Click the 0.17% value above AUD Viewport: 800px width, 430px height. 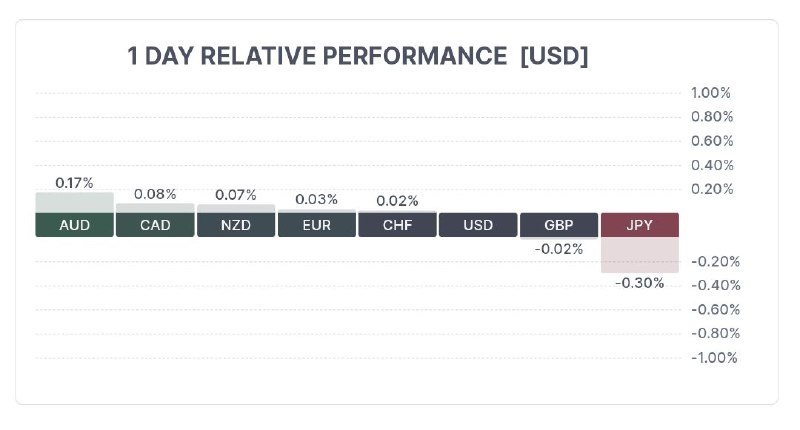coord(74,183)
